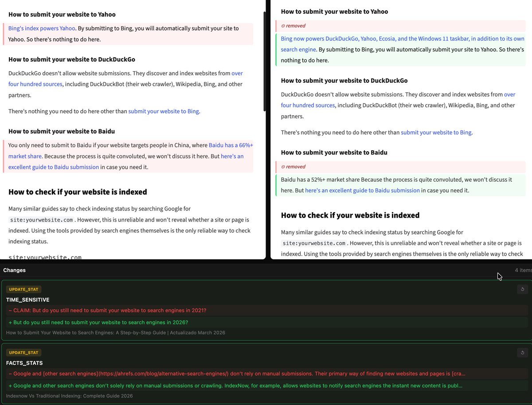The height and width of the screenshot is (405, 532).
Task: Click source "How to Submit Your Website to Search Engines"
Action: click(116, 333)
